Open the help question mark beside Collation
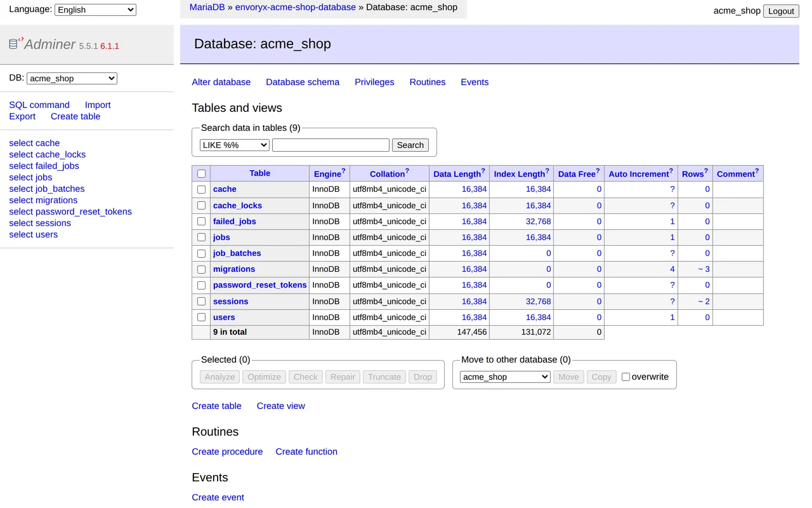Viewport: 812px width, 508px height. (407, 171)
